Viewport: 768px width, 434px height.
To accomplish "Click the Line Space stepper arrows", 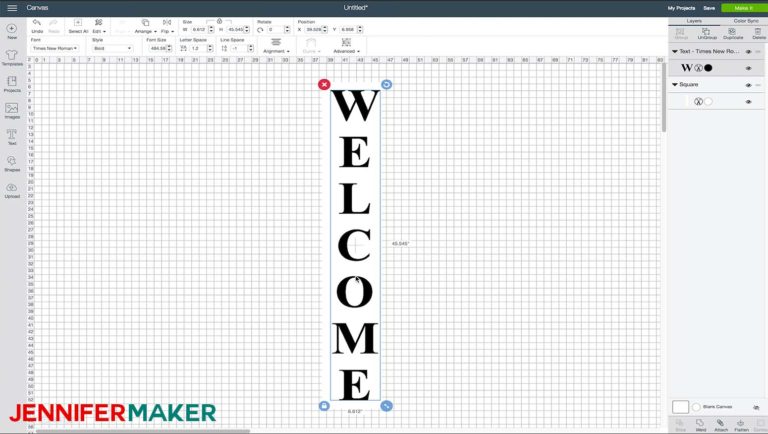I will tap(250, 48).
